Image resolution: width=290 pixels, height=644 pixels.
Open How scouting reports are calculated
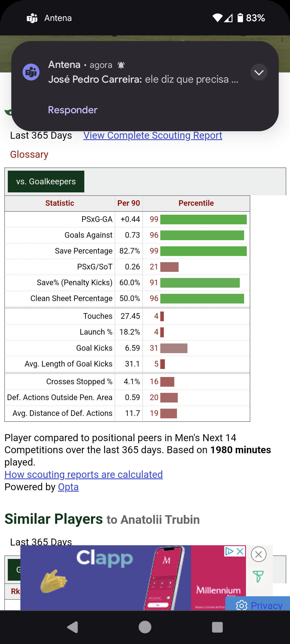[84, 475]
